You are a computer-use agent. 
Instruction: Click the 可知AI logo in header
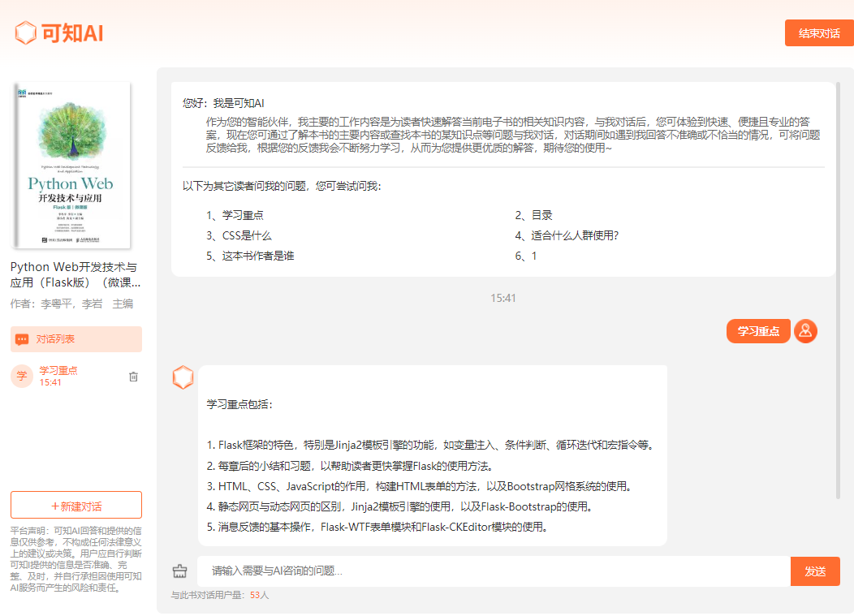point(58,32)
